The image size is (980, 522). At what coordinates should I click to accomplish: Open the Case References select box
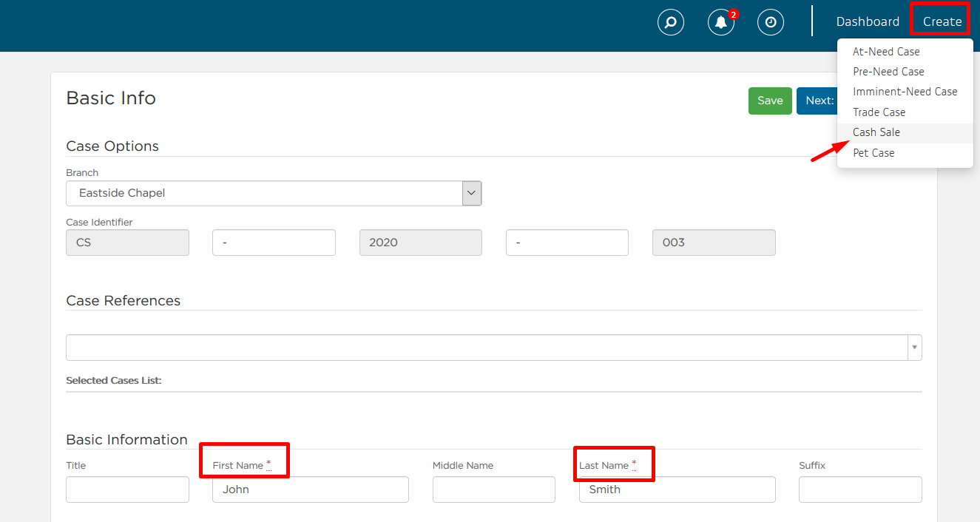[x=494, y=348]
